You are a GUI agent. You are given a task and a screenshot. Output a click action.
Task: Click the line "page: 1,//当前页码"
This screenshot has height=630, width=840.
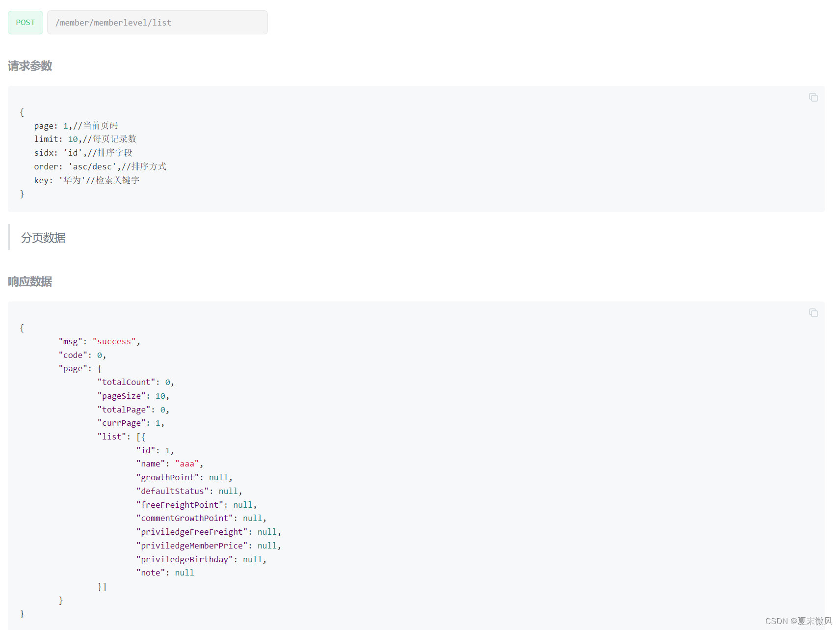tap(76, 126)
